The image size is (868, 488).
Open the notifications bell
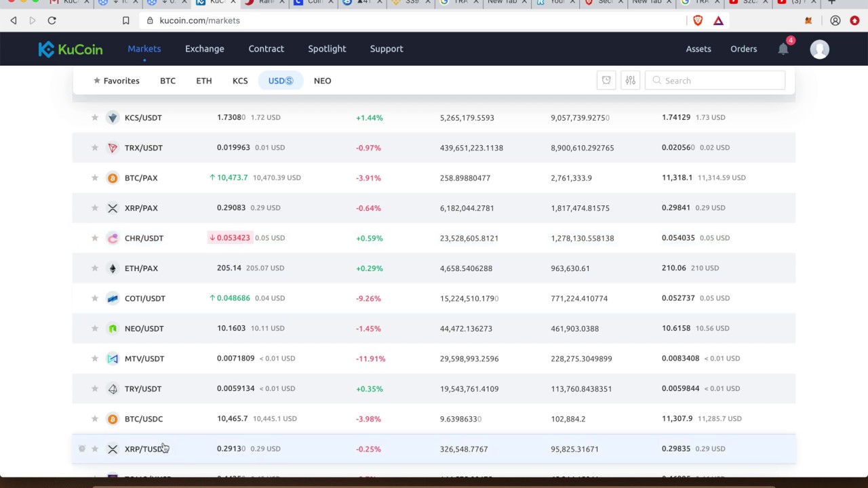click(x=783, y=49)
